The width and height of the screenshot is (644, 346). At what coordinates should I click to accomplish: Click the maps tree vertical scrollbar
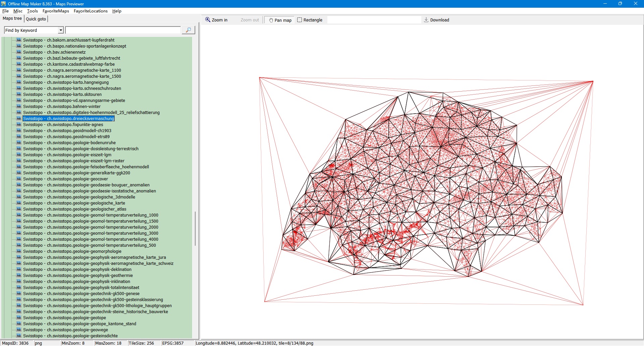point(195,228)
